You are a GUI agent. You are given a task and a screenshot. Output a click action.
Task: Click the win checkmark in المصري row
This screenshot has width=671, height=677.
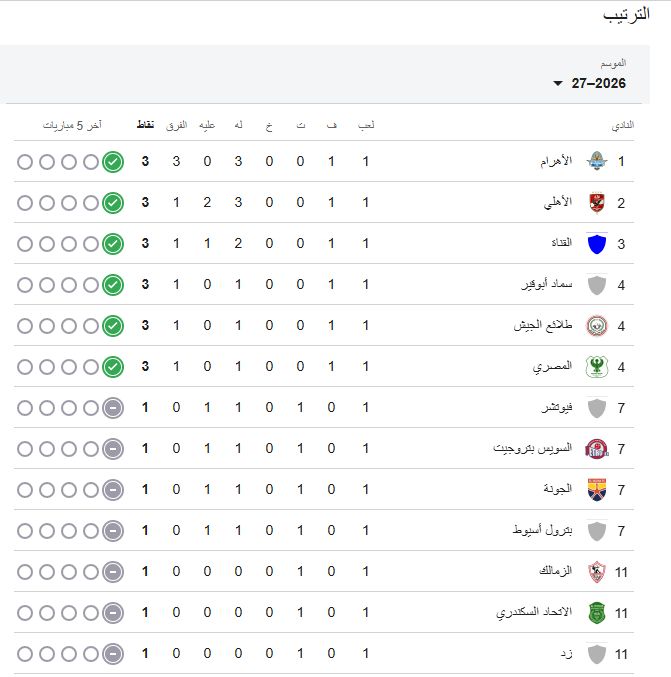[x=113, y=367]
